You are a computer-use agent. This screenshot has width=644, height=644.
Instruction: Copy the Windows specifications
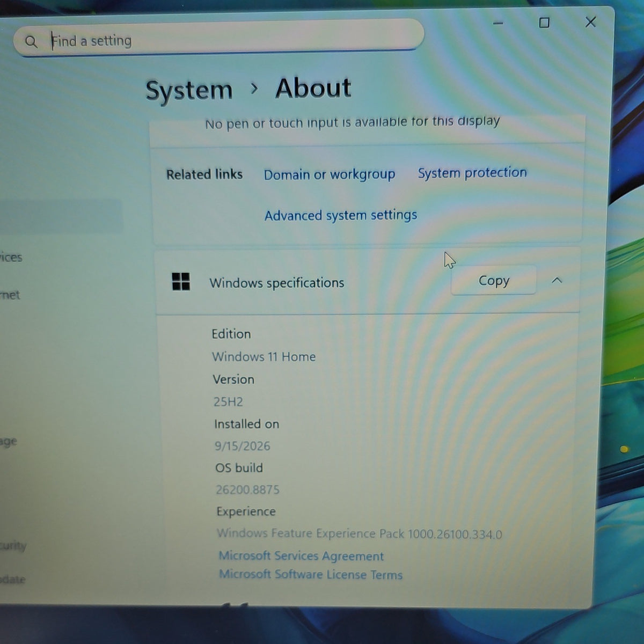[494, 280]
